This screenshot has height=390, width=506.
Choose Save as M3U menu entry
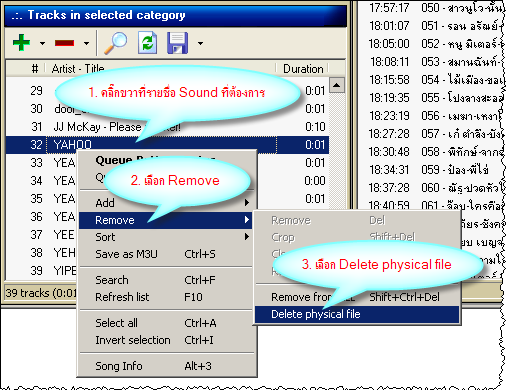165,254
